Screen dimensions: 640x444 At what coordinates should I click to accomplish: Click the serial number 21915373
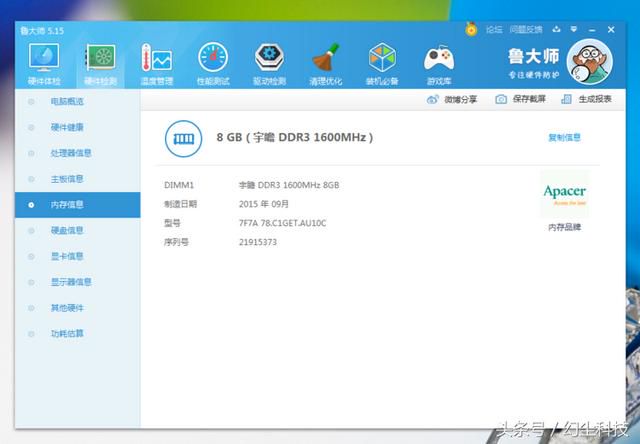tap(258, 242)
